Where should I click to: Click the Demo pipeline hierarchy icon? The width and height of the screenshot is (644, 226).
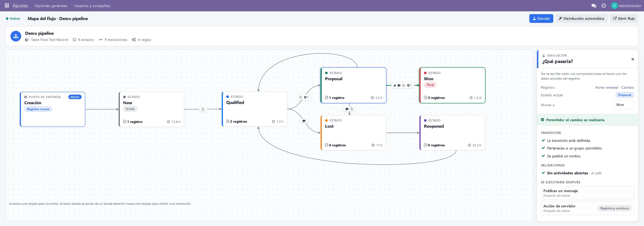[x=16, y=36]
